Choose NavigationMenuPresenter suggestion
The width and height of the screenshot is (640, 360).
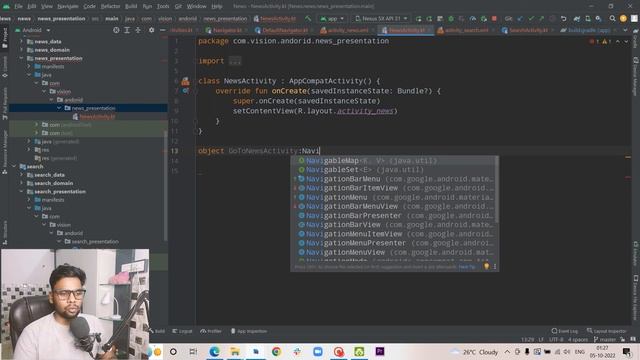click(394, 243)
